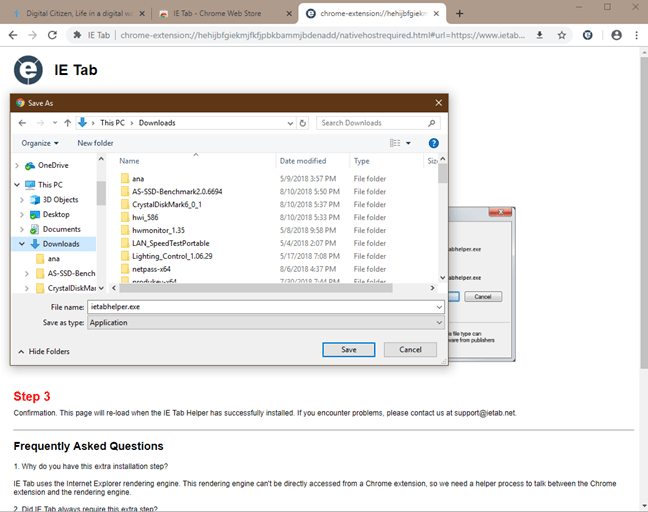Expand Documents tree node

(22, 229)
